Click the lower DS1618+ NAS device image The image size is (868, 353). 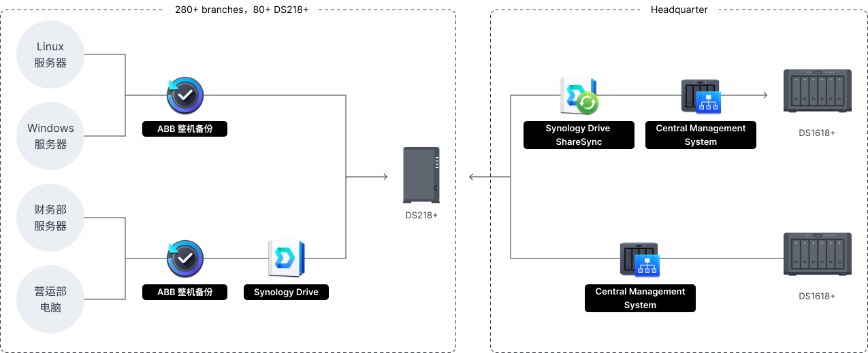(817, 254)
